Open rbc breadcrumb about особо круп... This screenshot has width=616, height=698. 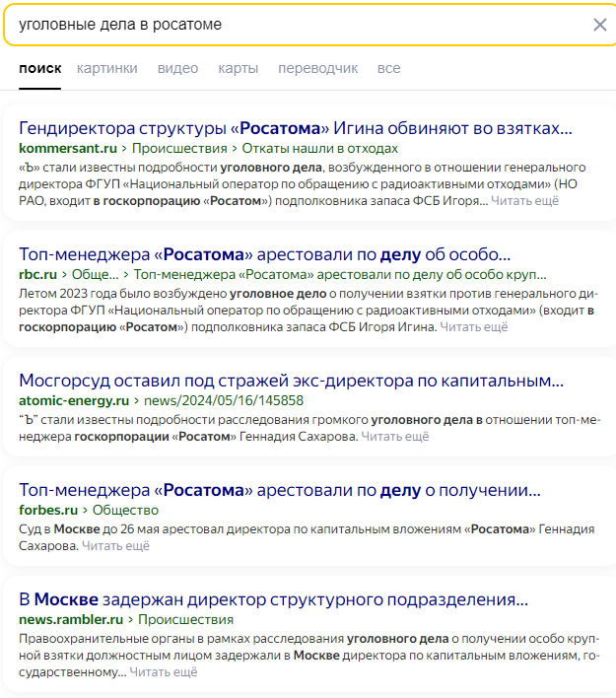click(x=340, y=275)
